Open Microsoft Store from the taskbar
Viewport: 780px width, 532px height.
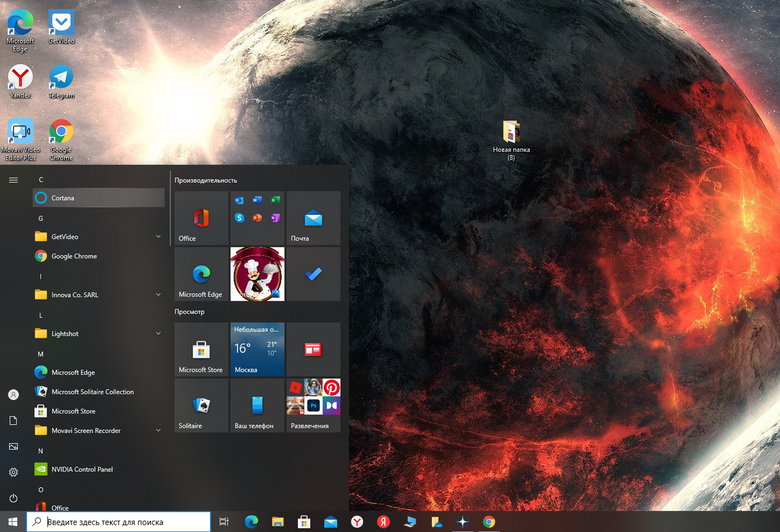[304, 522]
